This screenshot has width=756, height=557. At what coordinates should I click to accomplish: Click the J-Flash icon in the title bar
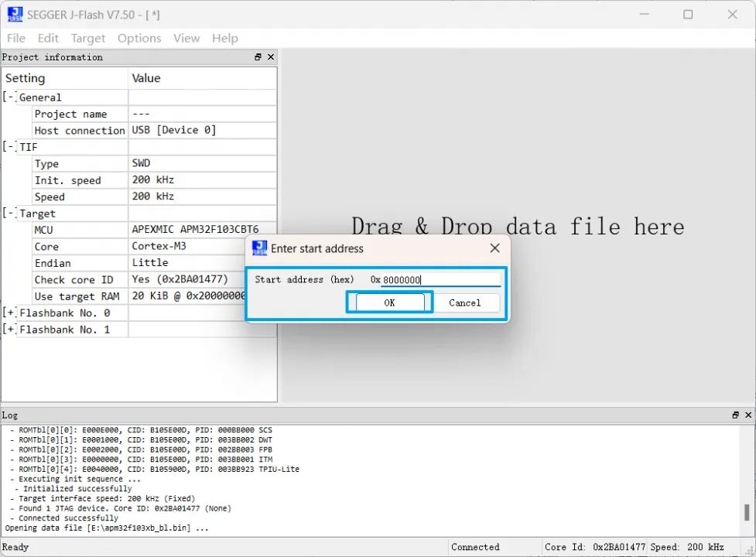(x=12, y=13)
